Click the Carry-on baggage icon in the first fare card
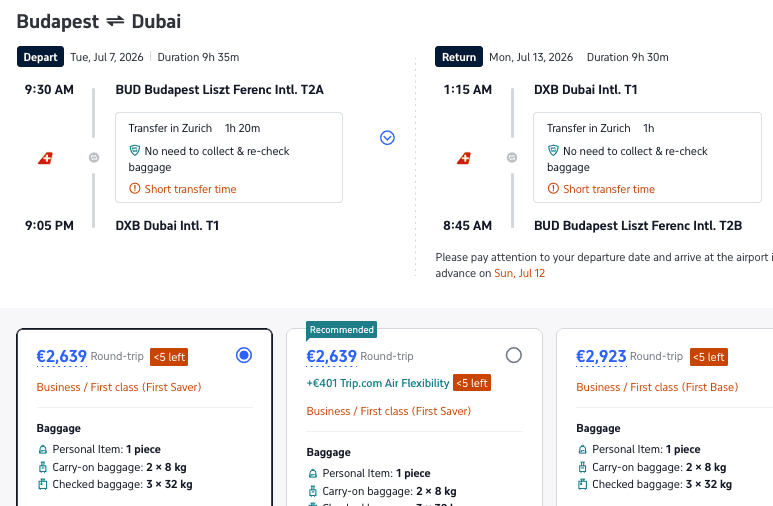The width and height of the screenshot is (773, 506). pyautogui.click(x=43, y=467)
